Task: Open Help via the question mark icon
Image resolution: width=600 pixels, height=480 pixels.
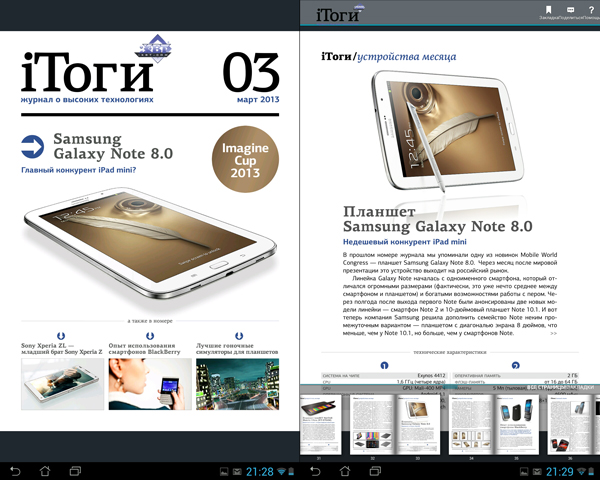Action: pyautogui.click(x=592, y=10)
